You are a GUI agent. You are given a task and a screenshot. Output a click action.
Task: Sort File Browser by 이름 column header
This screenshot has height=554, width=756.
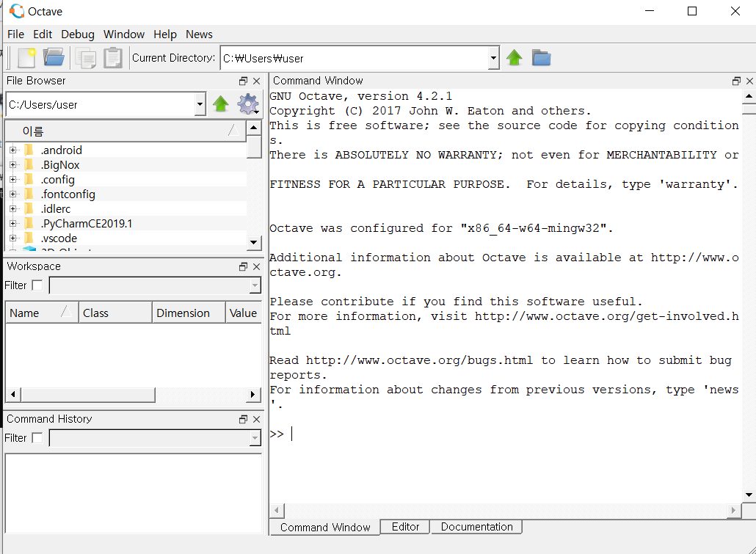coord(126,131)
